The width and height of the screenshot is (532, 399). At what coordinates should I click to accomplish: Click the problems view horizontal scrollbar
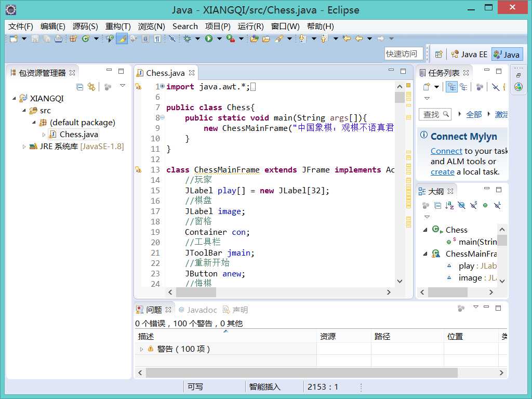pos(302,373)
